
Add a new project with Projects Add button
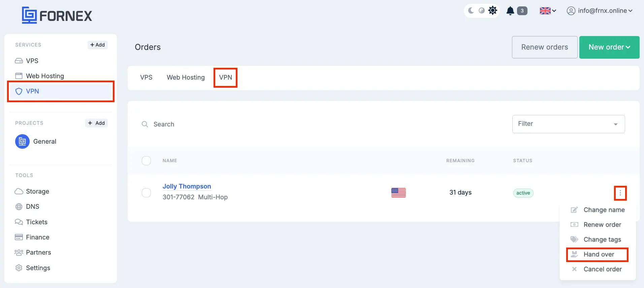coord(96,123)
